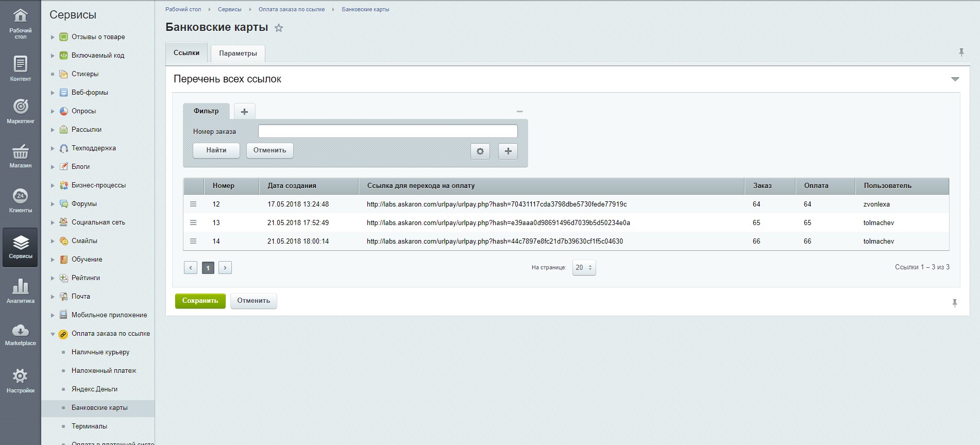Screen dimensions: 980x445
Task: Click the payment URL in row 12
Action: [x=497, y=204]
